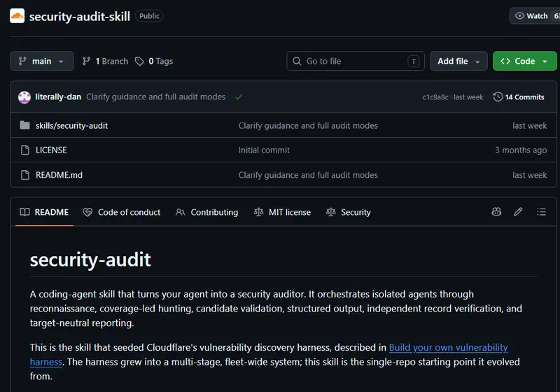Screen dimensions: 560x392
Task: Open the literally-dan author link
Action: click(x=58, y=97)
